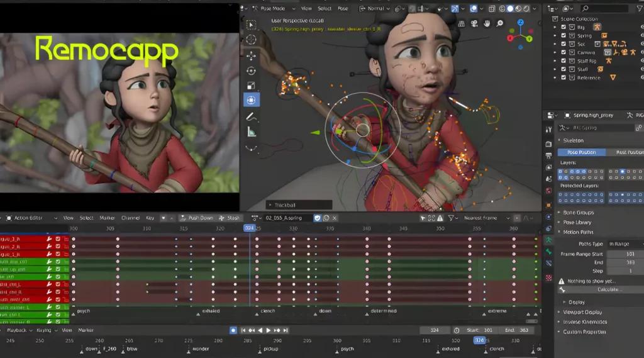Click the magnifier zoom view icon

click(x=499, y=24)
